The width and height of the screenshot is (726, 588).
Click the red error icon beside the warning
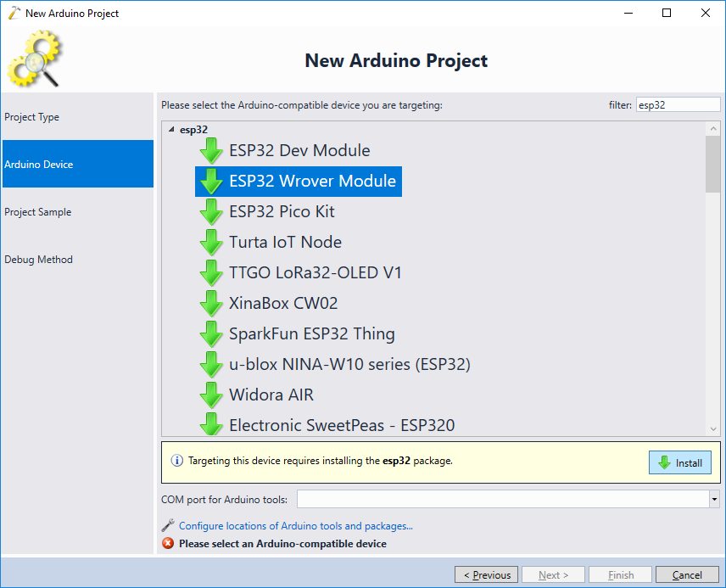[x=168, y=543]
